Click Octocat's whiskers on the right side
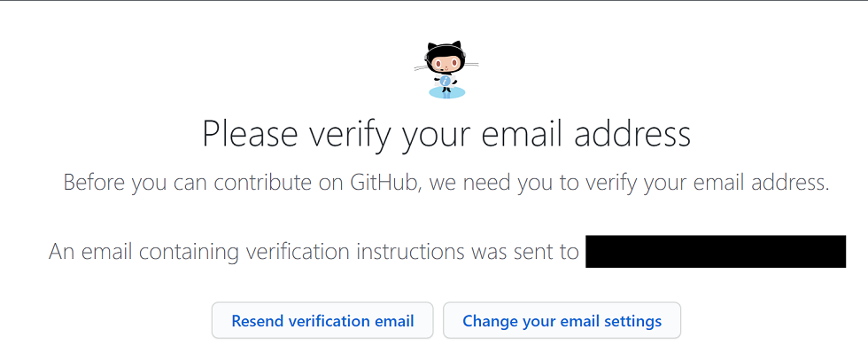 click(470, 64)
